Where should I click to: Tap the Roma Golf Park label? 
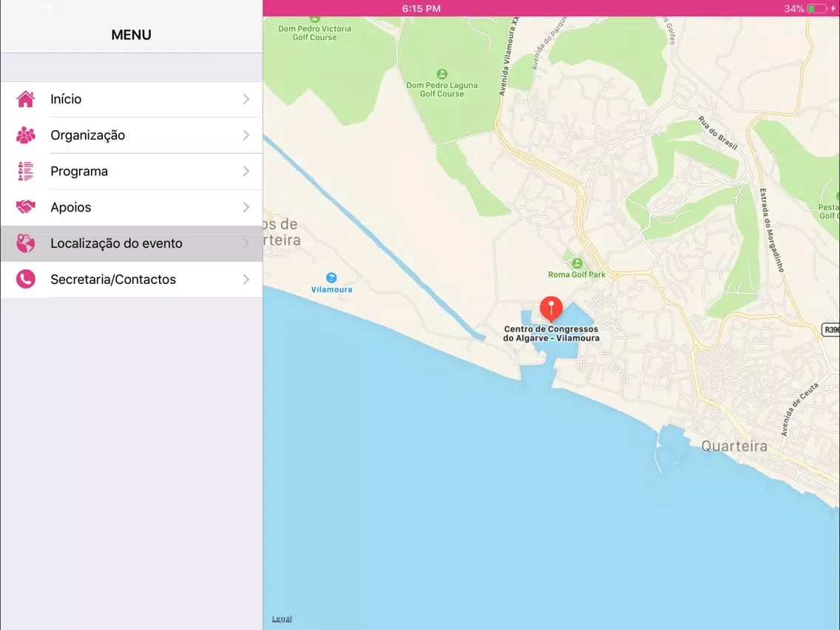577,275
